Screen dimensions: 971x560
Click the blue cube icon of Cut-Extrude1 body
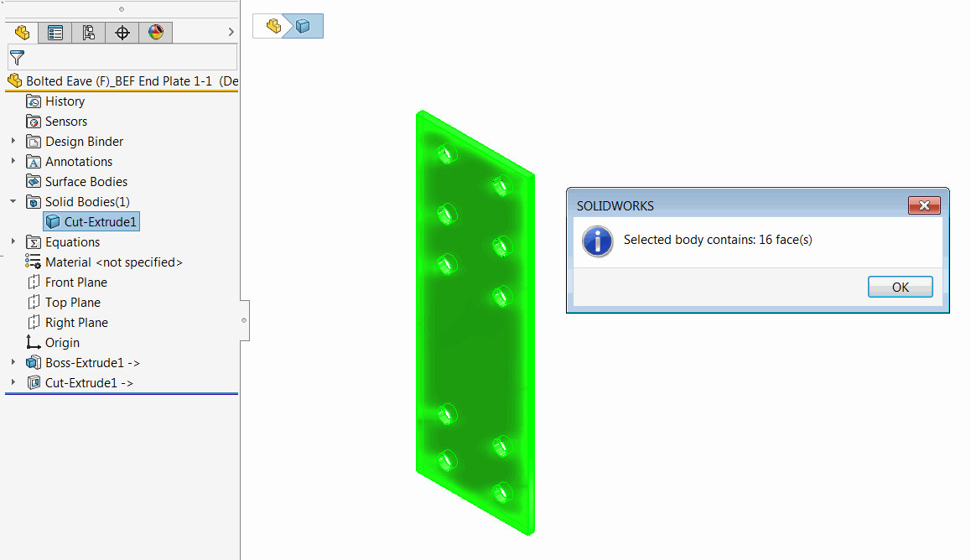(54, 221)
